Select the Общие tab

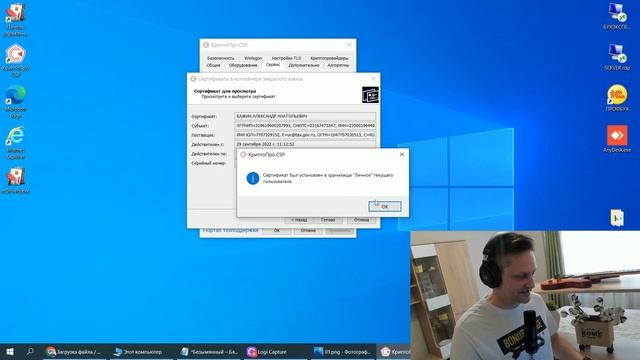click(213, 65)
